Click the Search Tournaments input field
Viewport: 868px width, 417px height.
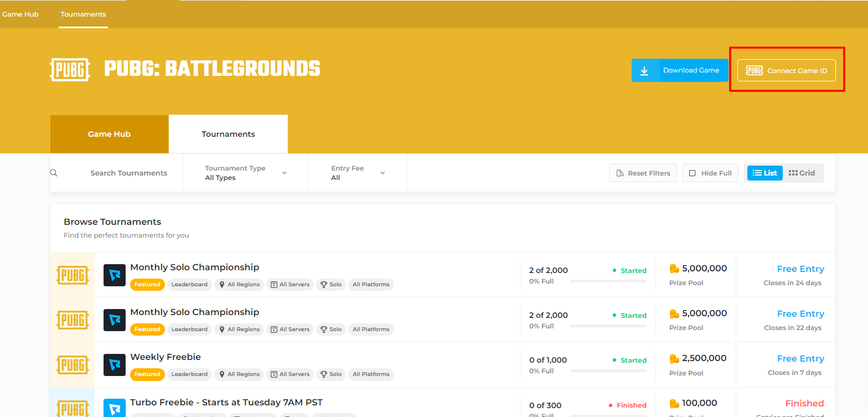[x=128, y=173]
